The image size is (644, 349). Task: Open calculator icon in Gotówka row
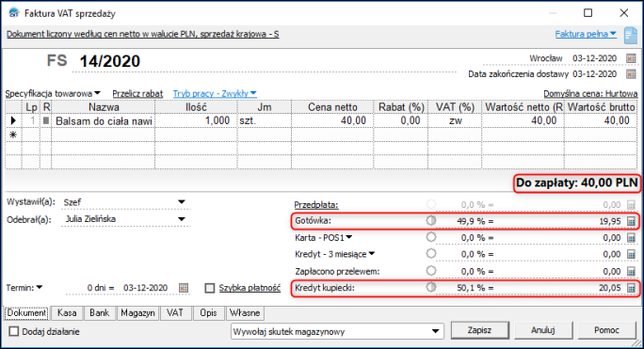631,221
